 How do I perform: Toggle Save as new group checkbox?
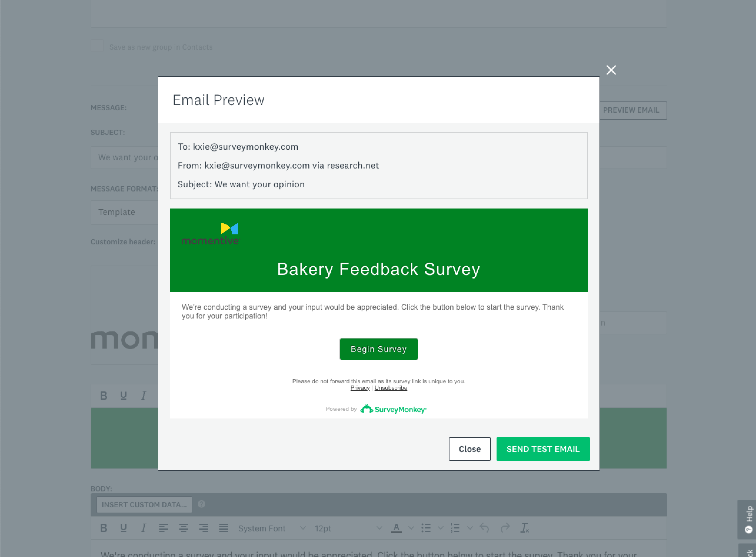(97, 46)
